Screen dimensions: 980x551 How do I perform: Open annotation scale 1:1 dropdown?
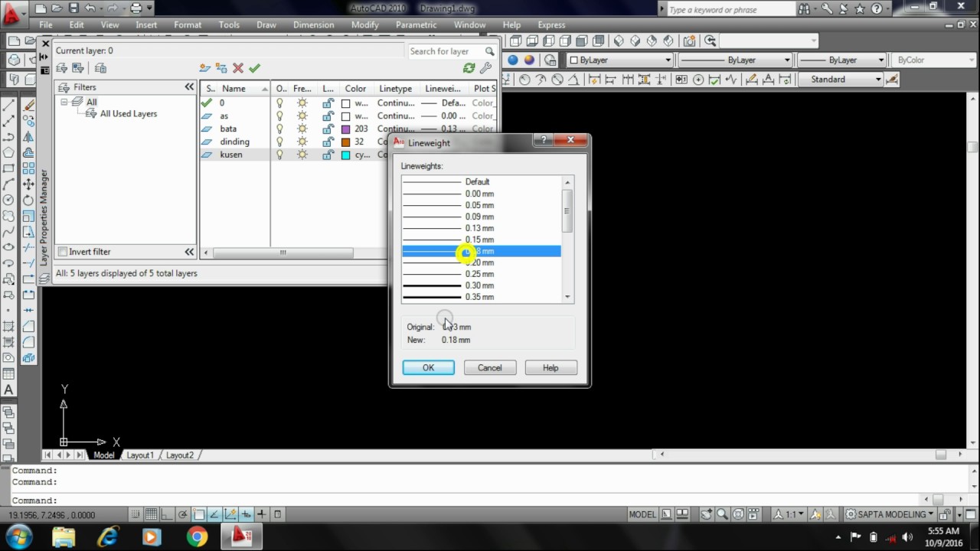click(x=789, y=514)
